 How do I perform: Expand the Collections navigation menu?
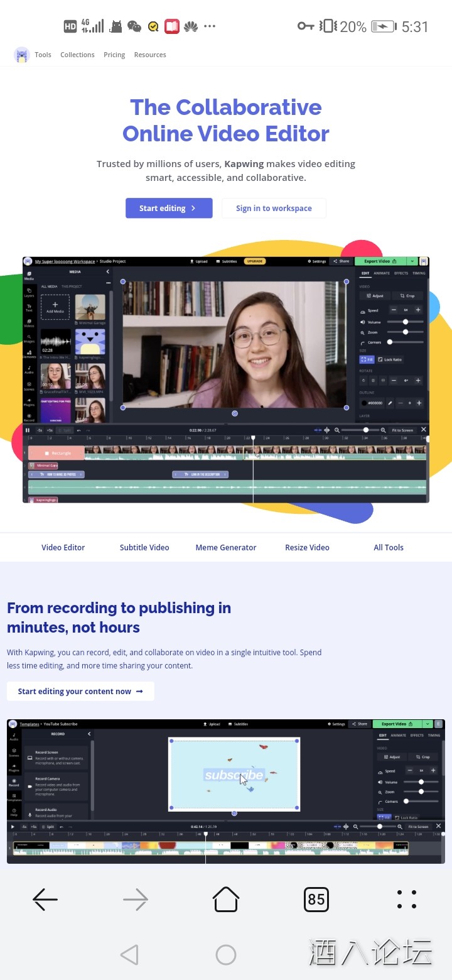coord(77,55)
